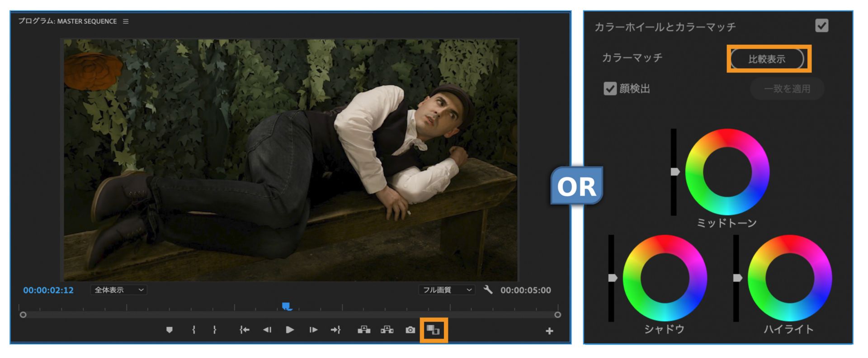Click the Mark In bracket button
Screen dimensions: 868x358
click(193, 330)
